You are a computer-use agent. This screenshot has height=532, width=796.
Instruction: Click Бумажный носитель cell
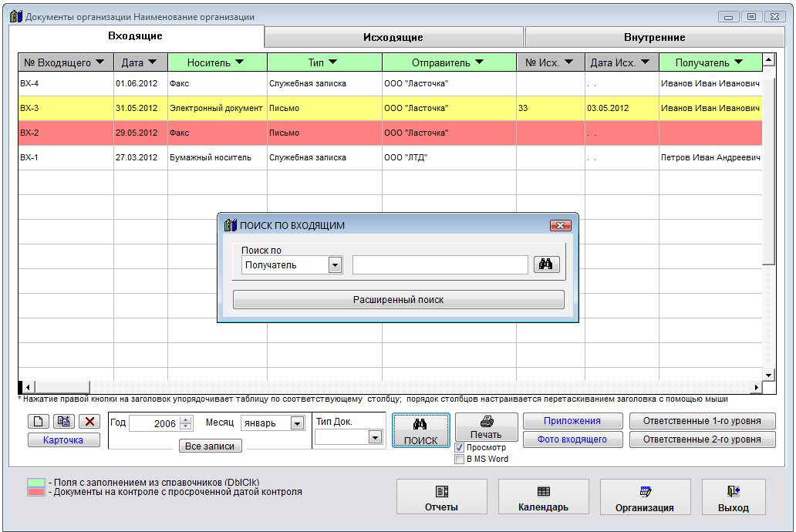(218, 157)
